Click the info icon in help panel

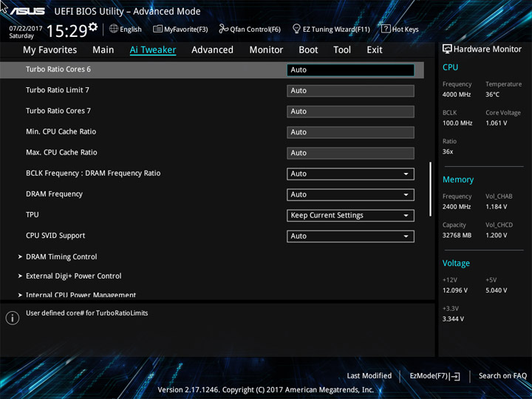point(13,318)
